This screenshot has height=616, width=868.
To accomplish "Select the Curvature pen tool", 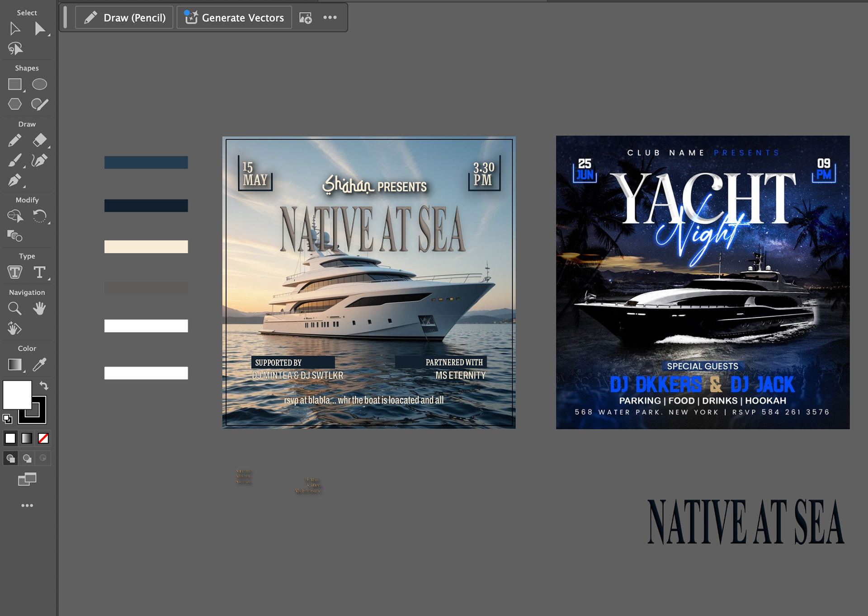I will coord(40,160).
